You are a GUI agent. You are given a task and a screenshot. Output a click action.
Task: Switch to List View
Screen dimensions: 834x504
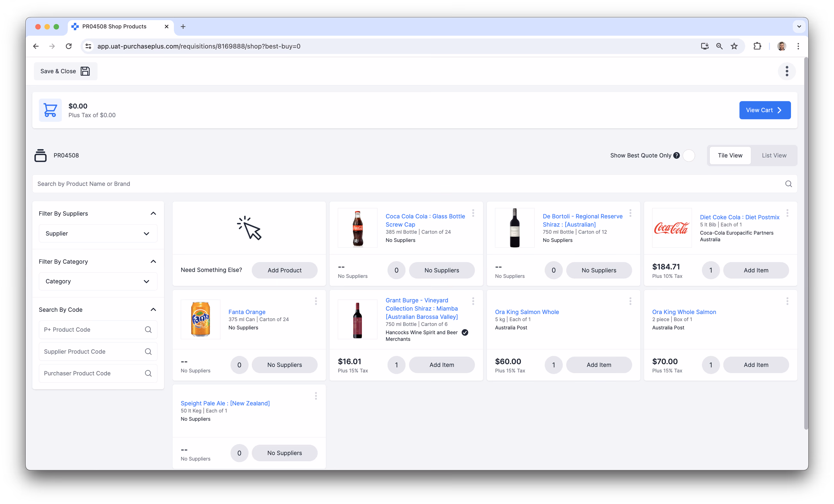774,155
